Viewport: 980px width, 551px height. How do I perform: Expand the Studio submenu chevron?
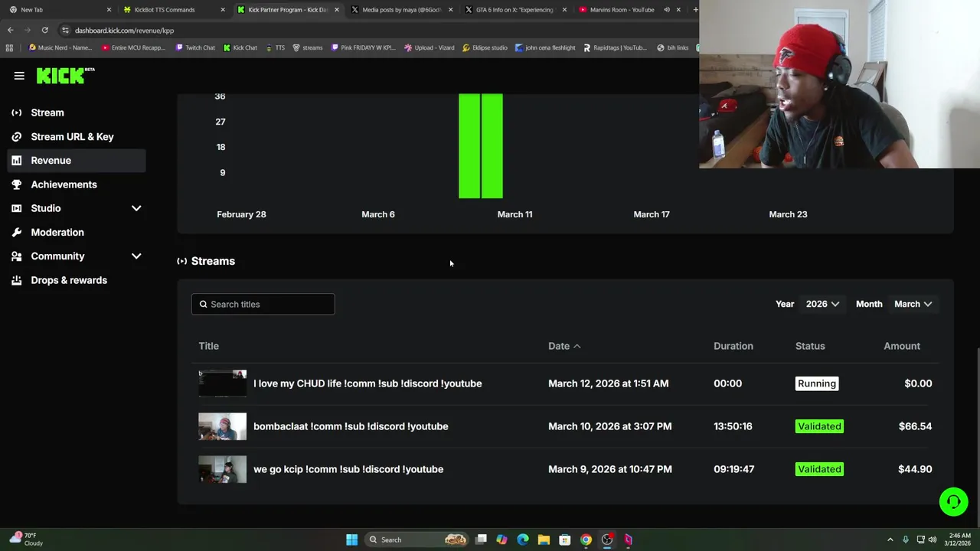(136, 208)
